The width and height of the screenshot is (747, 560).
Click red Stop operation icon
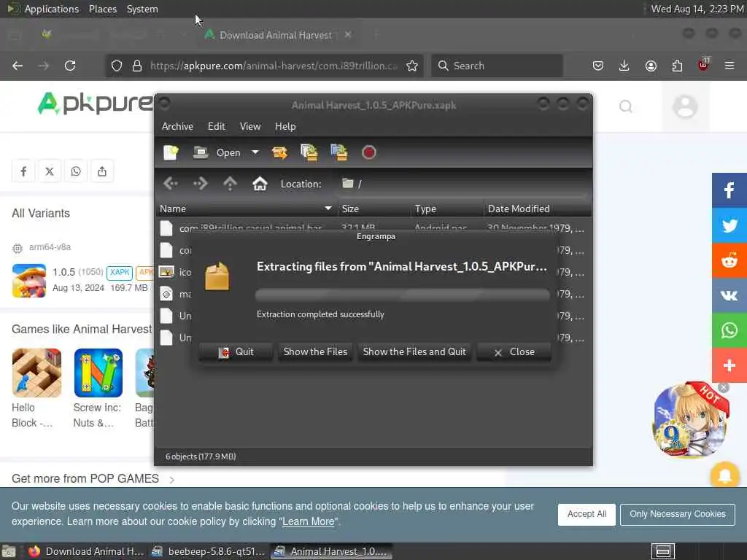click(x=368, y=152)
